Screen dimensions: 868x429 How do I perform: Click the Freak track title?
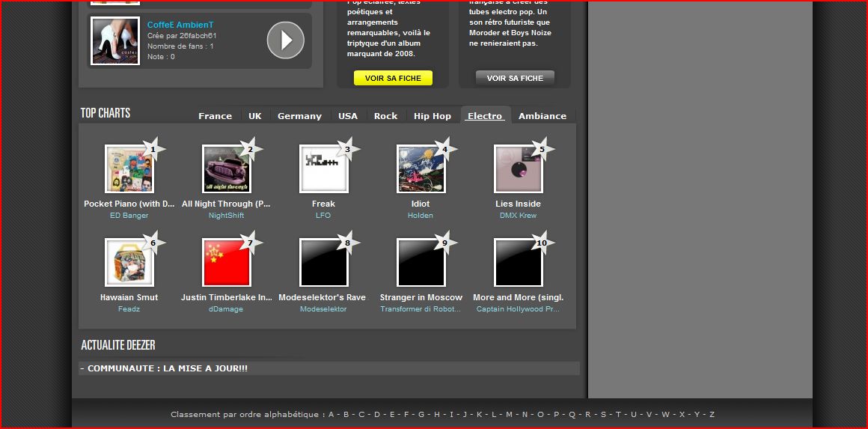pos(323,204)
